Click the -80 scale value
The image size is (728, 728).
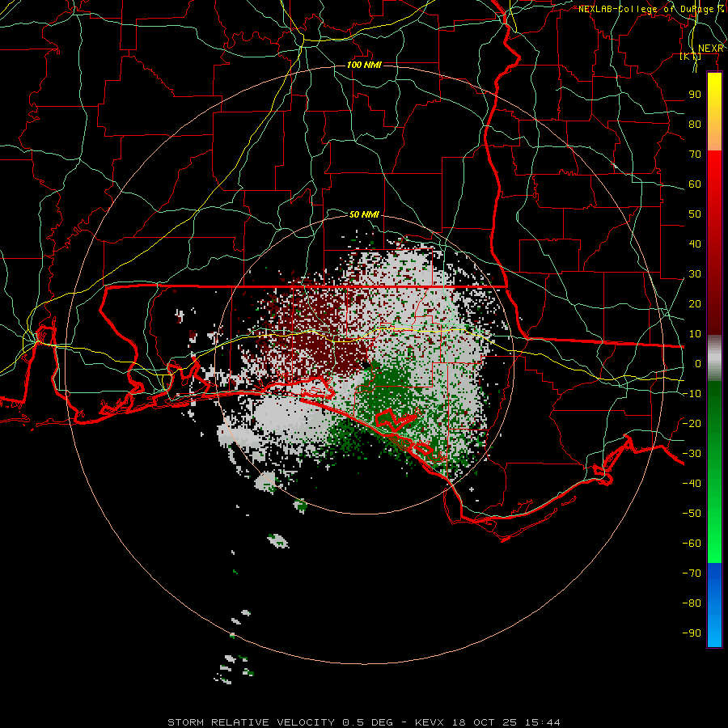(x=692, y=603)
